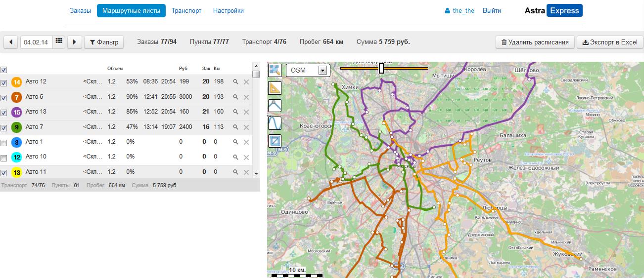Click magnifier icon for Авто 7 row
Image resolution: width=644 pixels, height=278 pixels.
click(x=236, y=127)
